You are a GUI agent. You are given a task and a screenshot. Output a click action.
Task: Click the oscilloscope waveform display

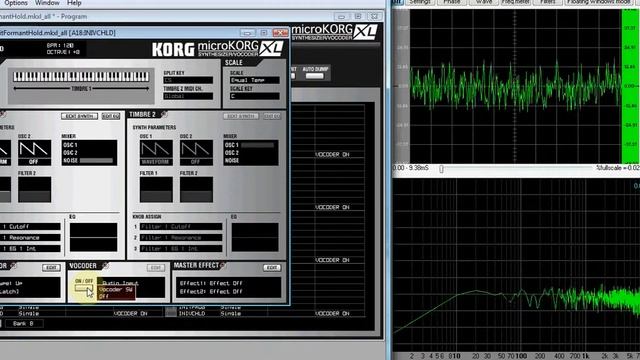pos(516,87)
